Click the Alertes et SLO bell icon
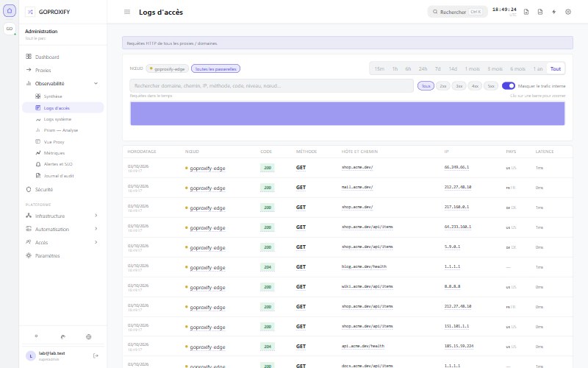Image resolution: width=588 pixels, height=368 pixels. pyautogui.click(x=38, y=164)
